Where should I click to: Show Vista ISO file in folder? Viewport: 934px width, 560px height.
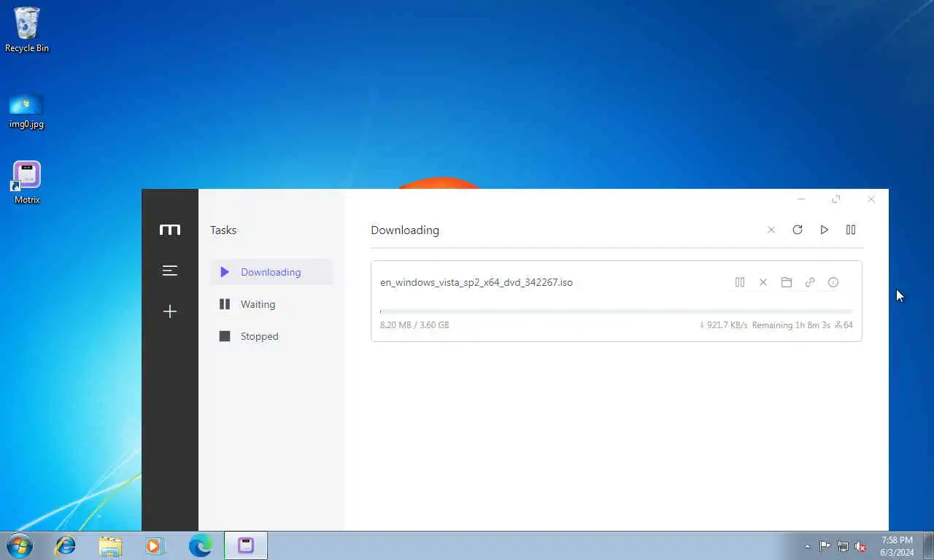[787, 282]
